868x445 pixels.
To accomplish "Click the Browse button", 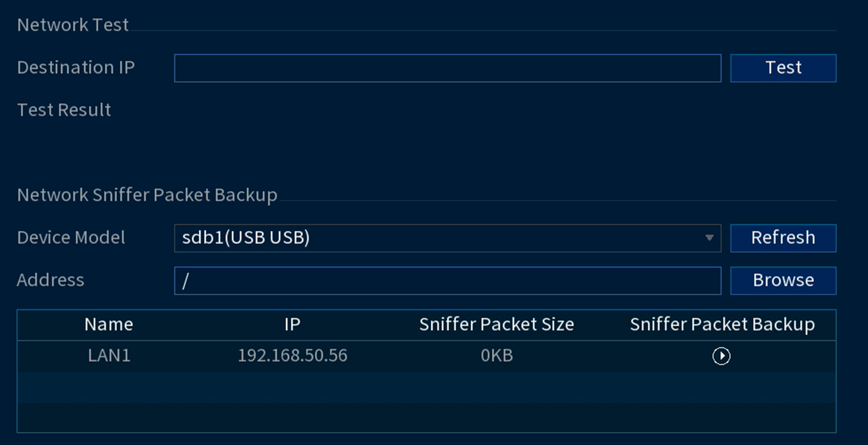I will pyautogui.click(x=783, y=280).
